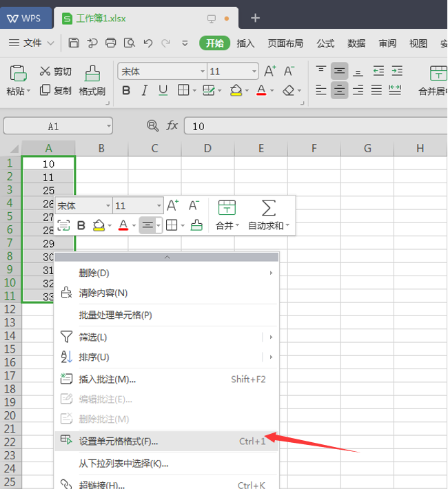The image size is (448, 489).
Task: Open mini toolbar font size dropdown
Action: point(159,206)
